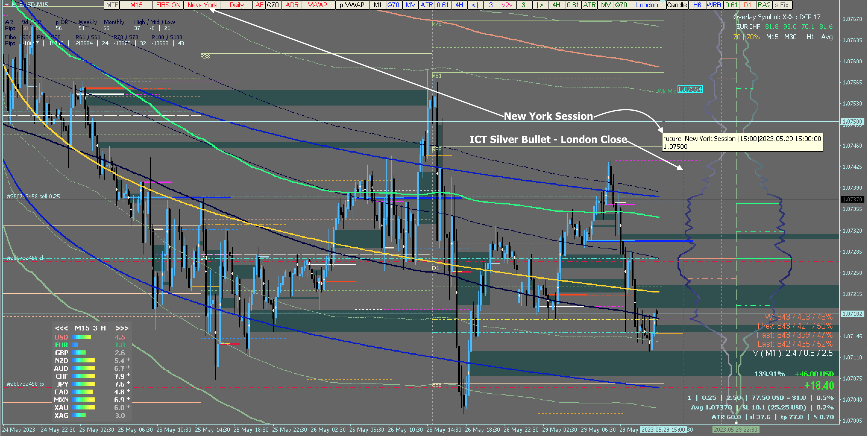This screenshot has height=436, width=868.
Task: Open the Daily pivot selector button
Action: click(x=237, y=5)
